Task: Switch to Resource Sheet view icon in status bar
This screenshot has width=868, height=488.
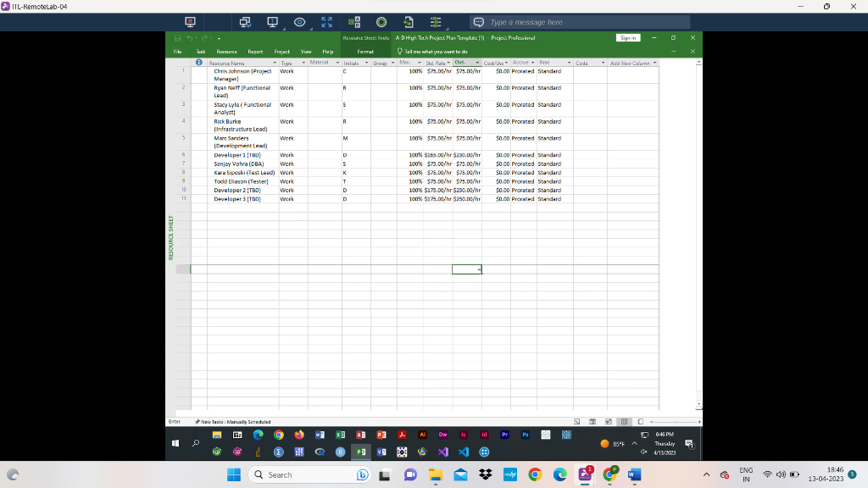Action: tap(625, 422)
